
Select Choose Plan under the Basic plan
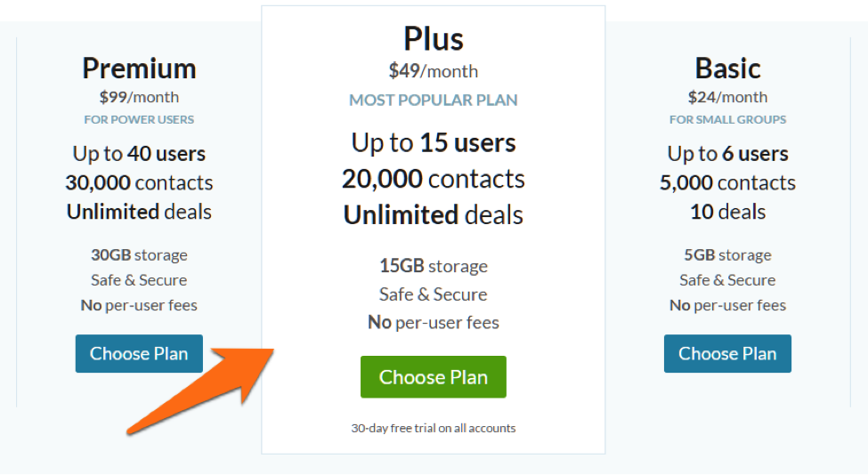point(727,353)
